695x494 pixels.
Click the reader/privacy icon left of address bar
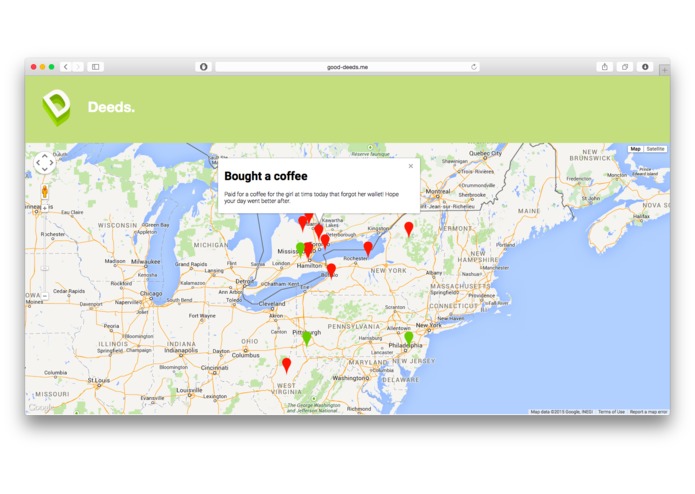203,67
